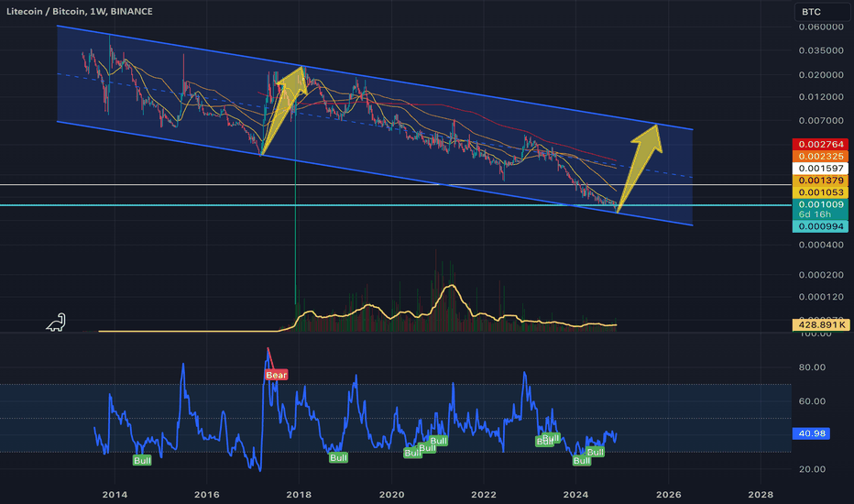The height and width of the screenshot is (504, 854).
Task: Select the yellow 0.001053 price label
Action: [820, 192]
